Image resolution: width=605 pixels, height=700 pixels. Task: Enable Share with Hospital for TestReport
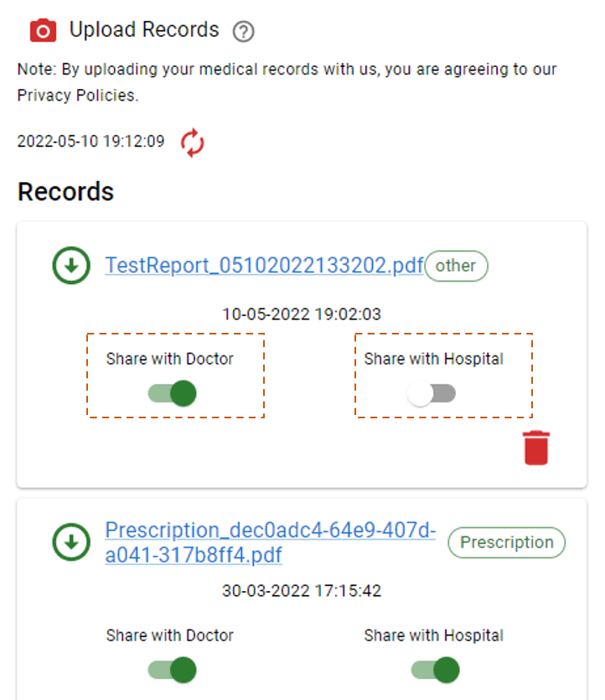[432, 393]
